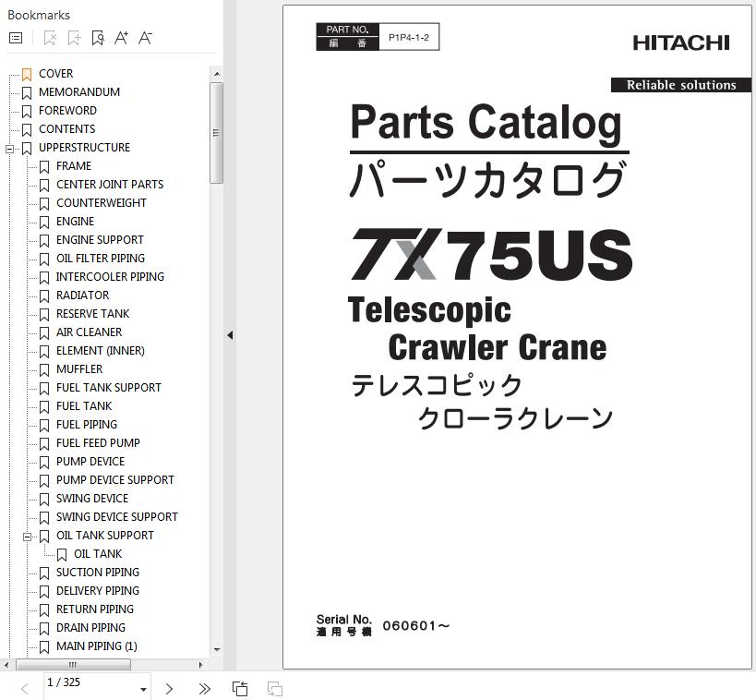Go to CENTER JOINT PARTS bookmark
This screenshot has height=700, width=756.
click(x=110, y=185)
